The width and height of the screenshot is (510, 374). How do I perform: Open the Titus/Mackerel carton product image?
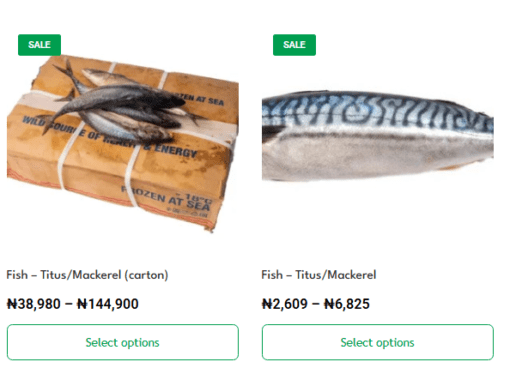point(123,143)
